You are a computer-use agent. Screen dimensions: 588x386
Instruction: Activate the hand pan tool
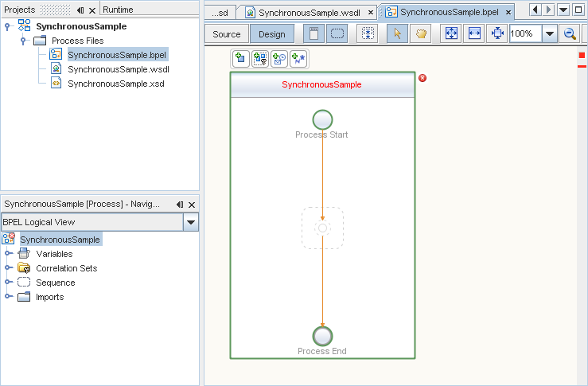pos(422,34)
